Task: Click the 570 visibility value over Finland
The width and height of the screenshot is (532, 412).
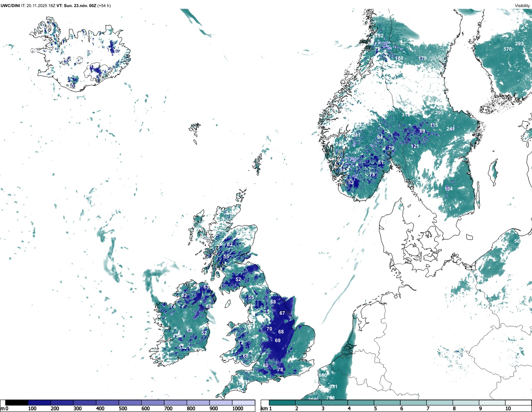Action: 507,49
